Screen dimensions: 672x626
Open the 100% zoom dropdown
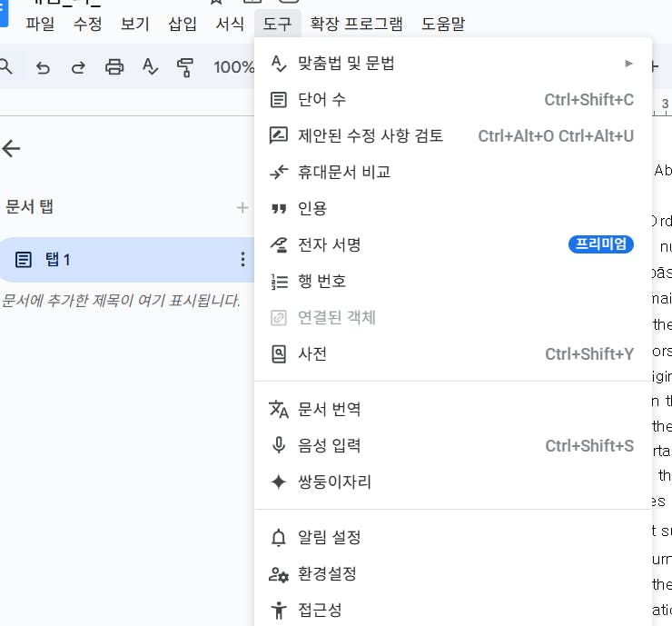[234, 67]
